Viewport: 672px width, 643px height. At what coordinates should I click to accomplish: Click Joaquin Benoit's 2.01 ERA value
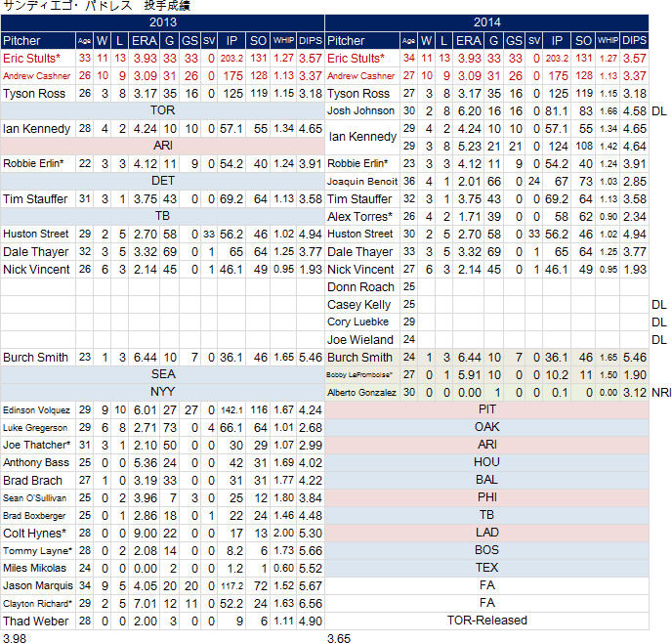(x=469, y=182)
